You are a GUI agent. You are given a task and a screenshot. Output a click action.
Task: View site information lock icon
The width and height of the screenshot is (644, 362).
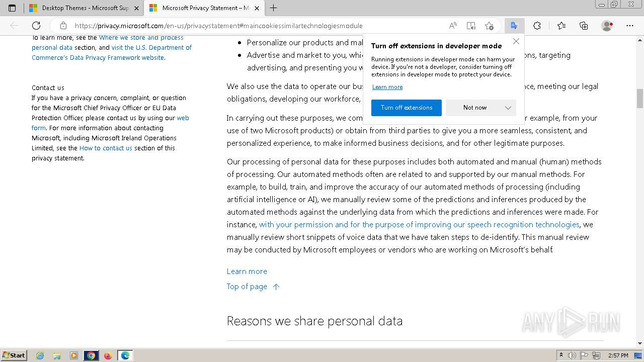[x=63, y=26]
